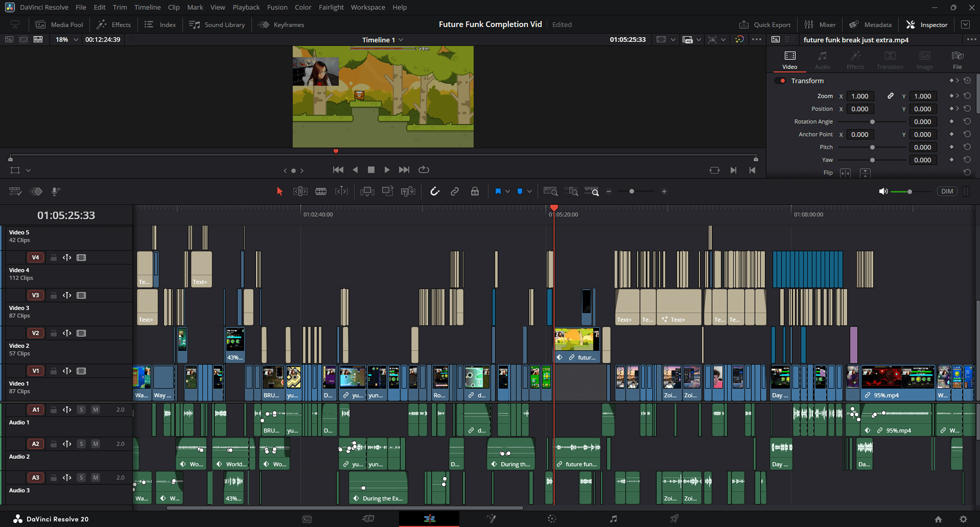Adjust the timeline zoom slider handle
Screen dimensions: 980x527
coord(632,191)
